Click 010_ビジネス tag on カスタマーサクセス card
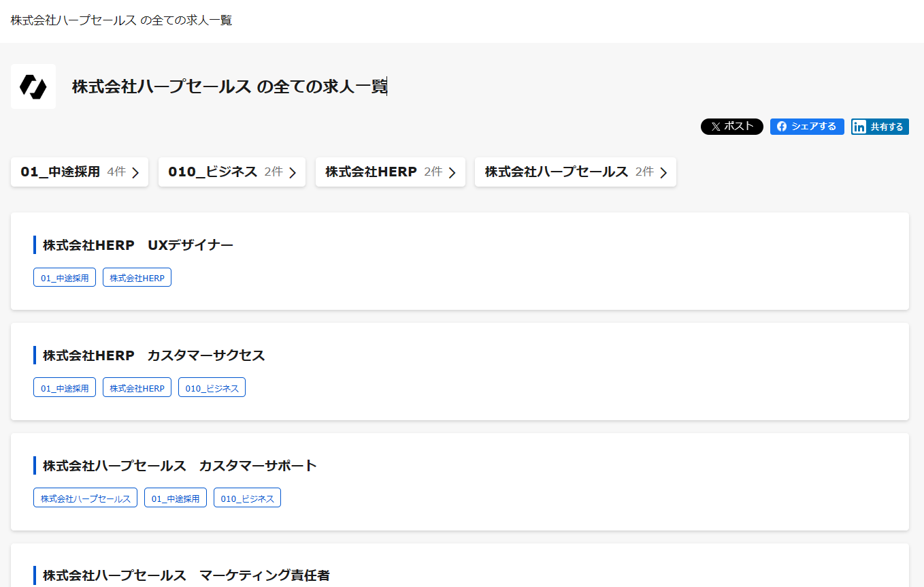924x587 pixels. pyautogui.click(x=212, y=387)
